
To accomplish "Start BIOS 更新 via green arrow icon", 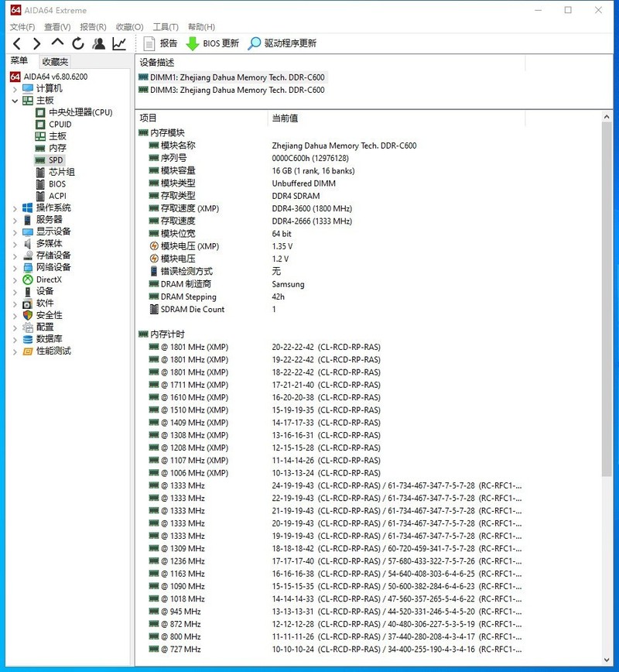I will point(192,43).
